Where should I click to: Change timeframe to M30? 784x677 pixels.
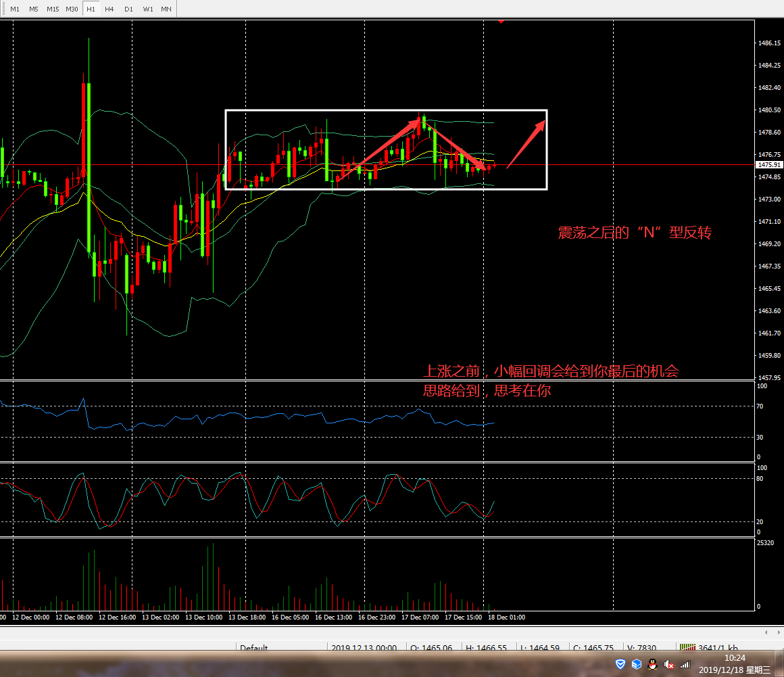point(72,9)
